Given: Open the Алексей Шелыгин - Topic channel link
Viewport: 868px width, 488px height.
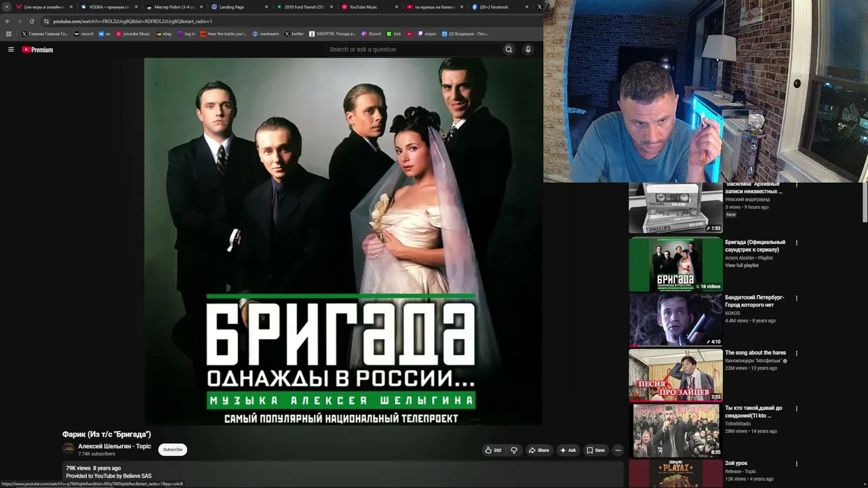Looking at the screenshot, I should 115,446.
